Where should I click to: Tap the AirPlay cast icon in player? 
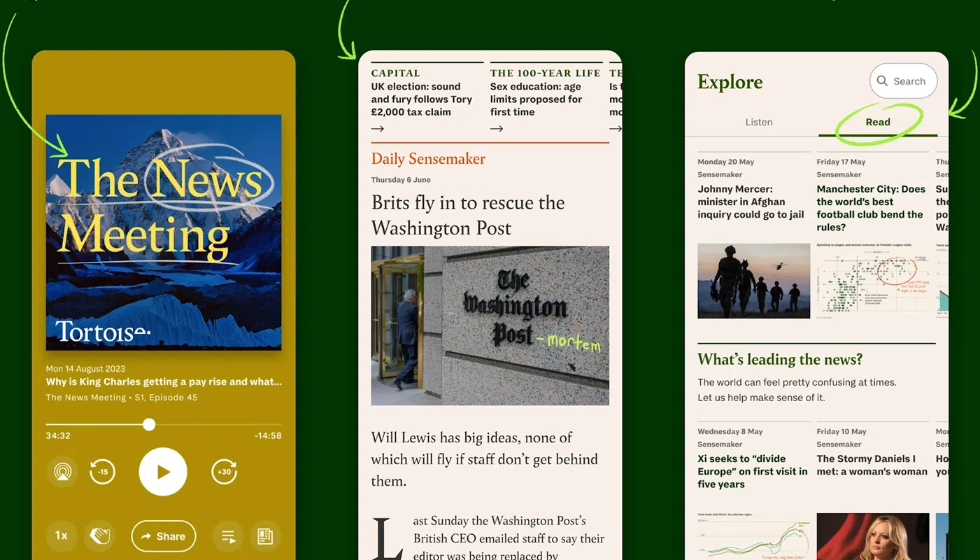pyautogui.click(x=62, y=472)
